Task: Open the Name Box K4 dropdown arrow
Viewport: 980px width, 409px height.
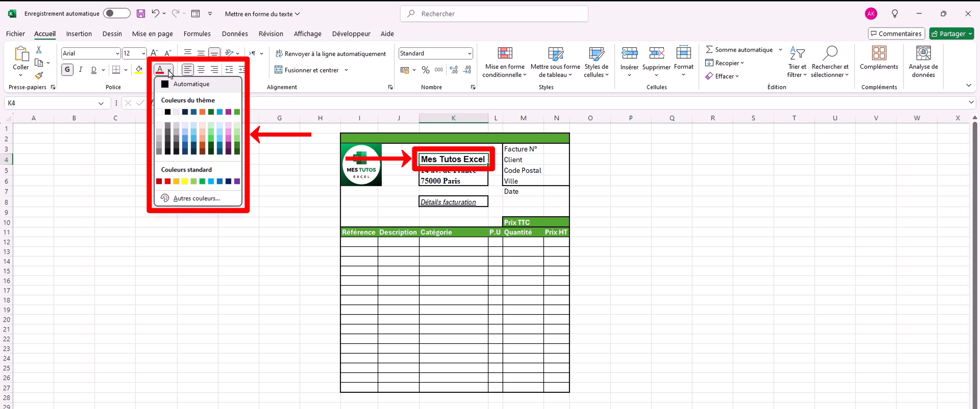Action: 101,103
